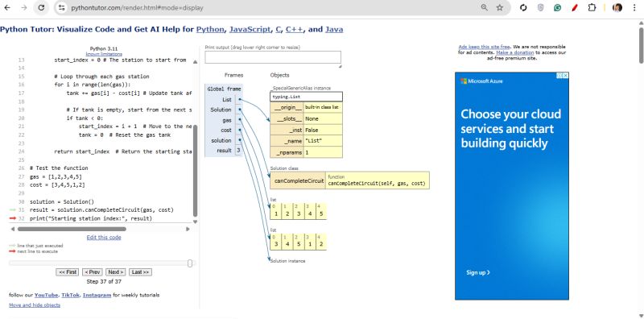Viewport: 644px width, 319px height.
Task: Click Sign up in the Azure ad
Action: [x=478, y=272]
